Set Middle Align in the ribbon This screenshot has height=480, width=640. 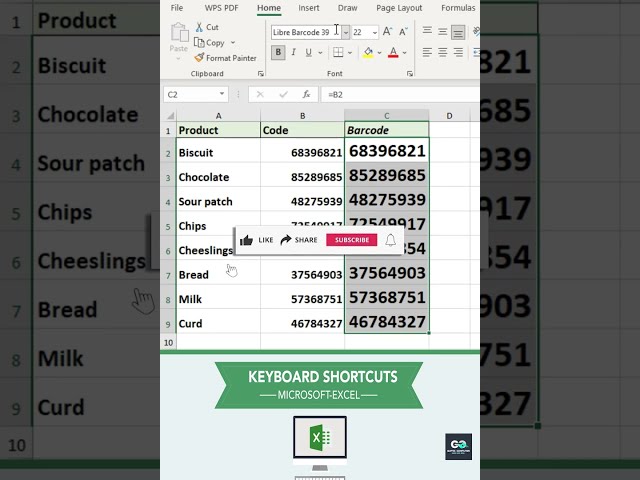click(442, 32)
